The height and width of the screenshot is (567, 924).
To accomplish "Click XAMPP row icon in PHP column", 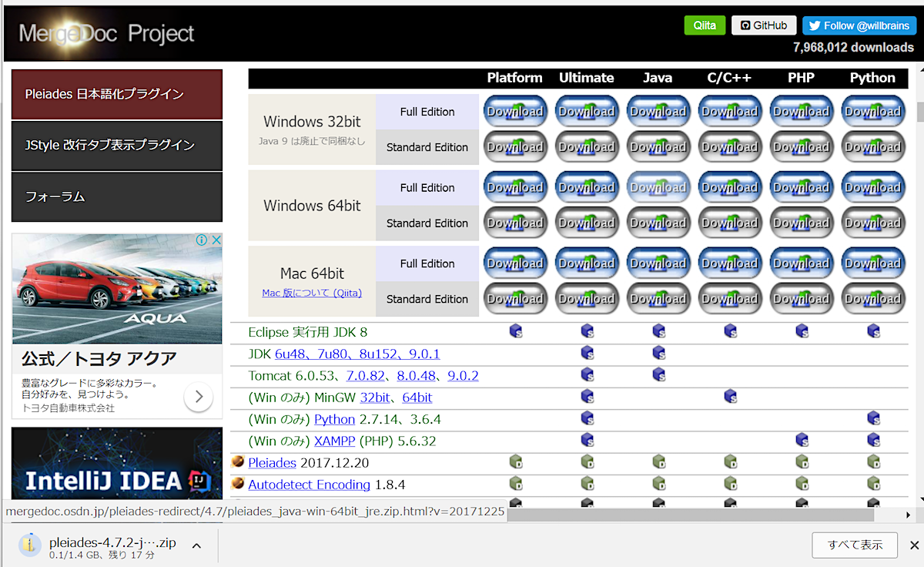I will pyautogui.click(x=802, y=440).
